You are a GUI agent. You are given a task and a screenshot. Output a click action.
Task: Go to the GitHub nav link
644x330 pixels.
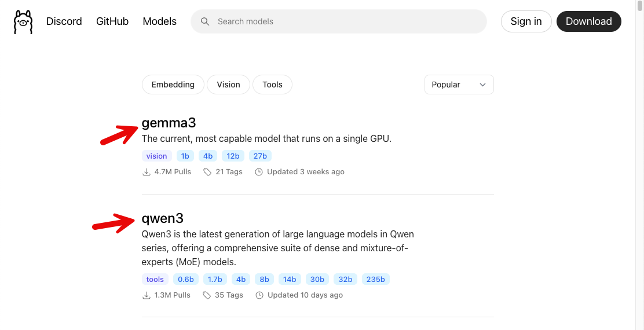(x=112, y=21)
